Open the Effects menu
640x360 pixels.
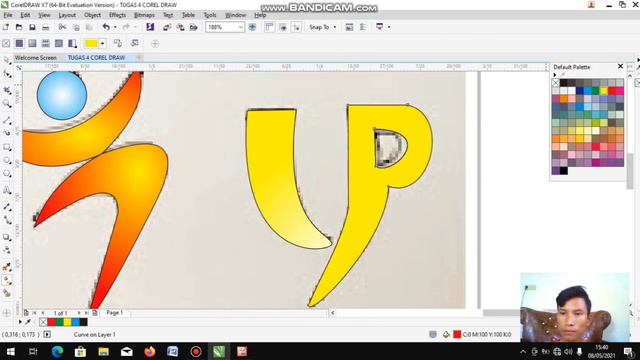point(118,15)
